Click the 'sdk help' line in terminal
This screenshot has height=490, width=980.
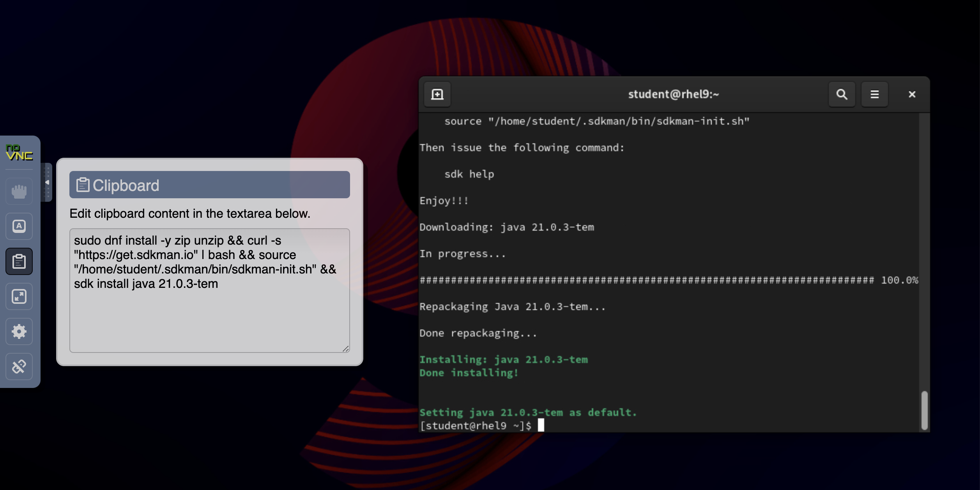(469, 174)
